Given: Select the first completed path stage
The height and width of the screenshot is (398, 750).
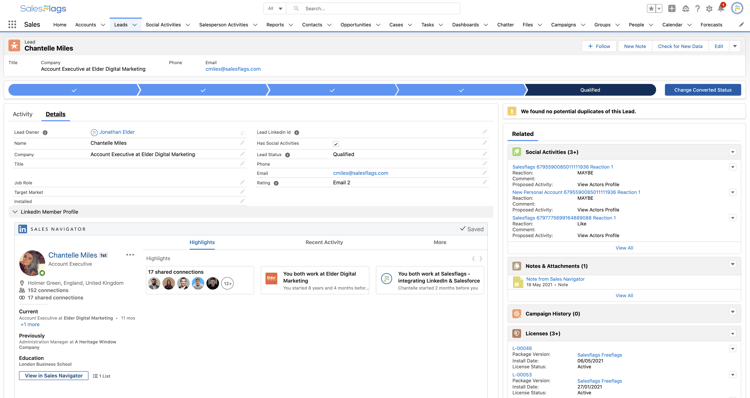Looking at the screenshot, I should point(74,90).
